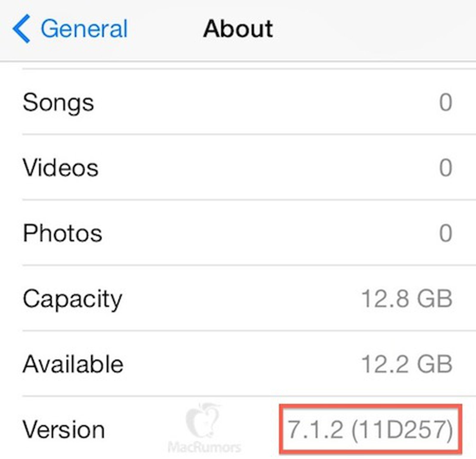
Task: Select the Songs row label
Action: [58, 103]
